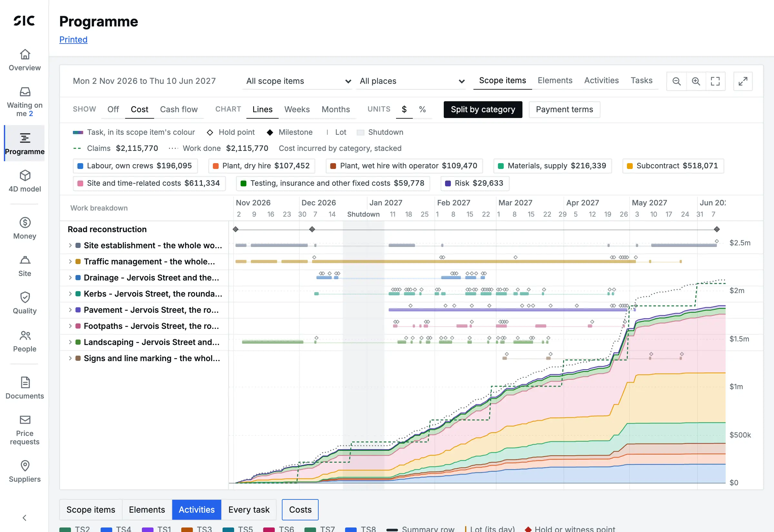Click the Payment terms button
Image resolution: width=774 pixels, height=532 pixels.
(x=564, y=109)
